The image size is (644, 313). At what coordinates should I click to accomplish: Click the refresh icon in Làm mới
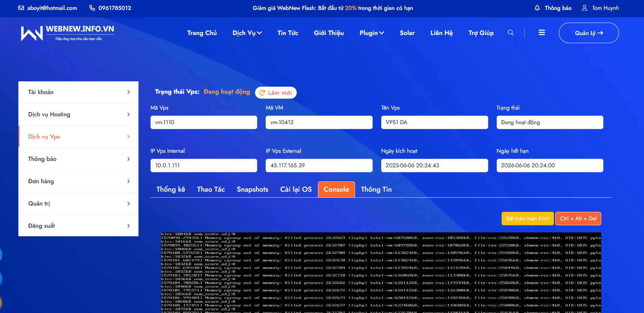click(x=262, y=93)
